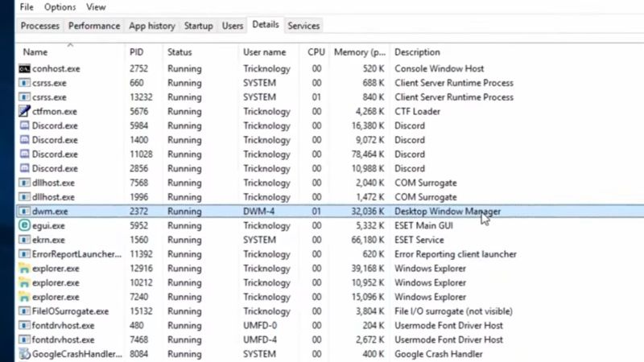
Task: Sort by the Name column header
Action: click(70, 52)
